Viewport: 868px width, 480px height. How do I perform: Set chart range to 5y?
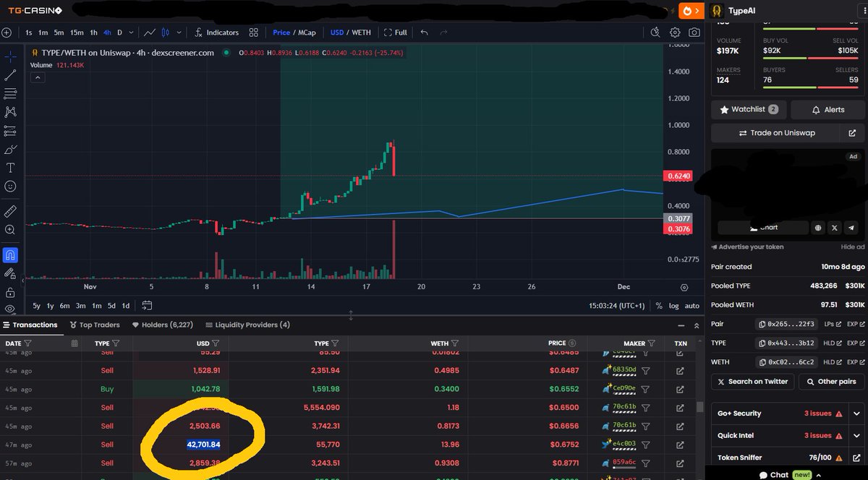tap(37, 306)
